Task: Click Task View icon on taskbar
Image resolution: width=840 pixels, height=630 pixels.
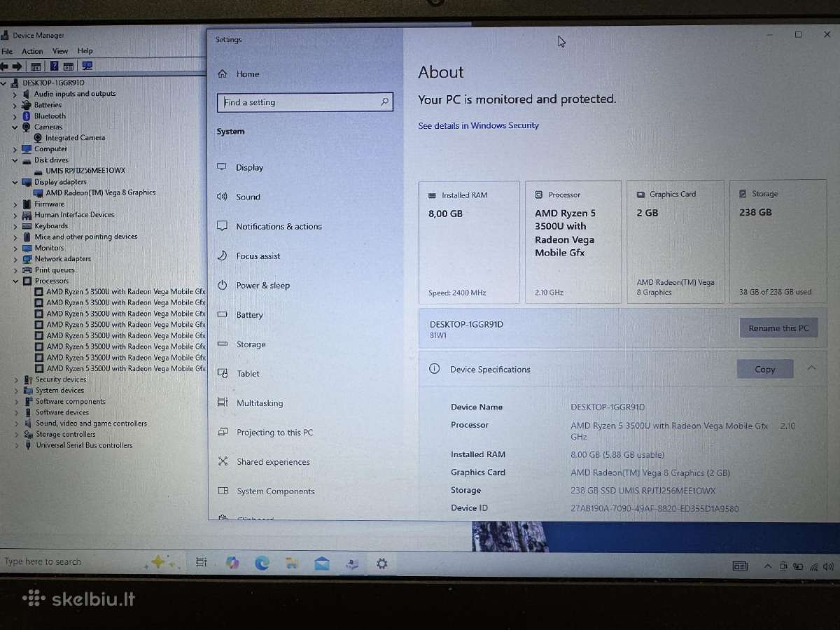Action: coord(202,562)
